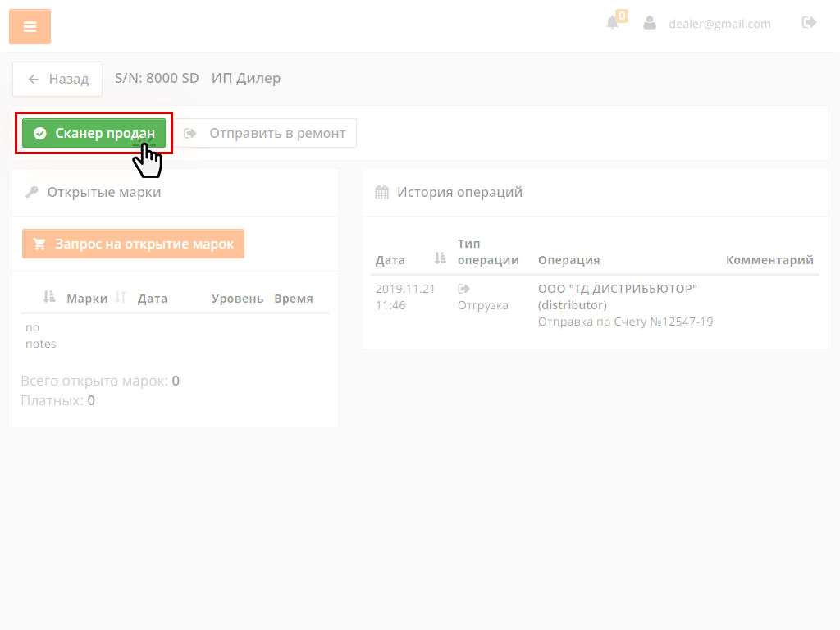Click the Время column header

pyautogui.click(x=294, y=299)
